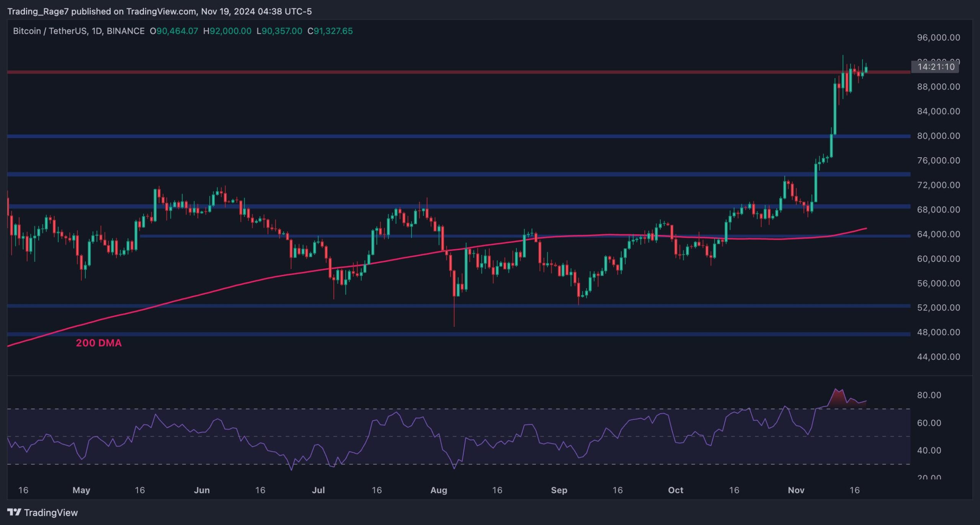Click the May label on time axis
Image resolution: width=980 pixels, height=525 pixels.
click(81, 490)
